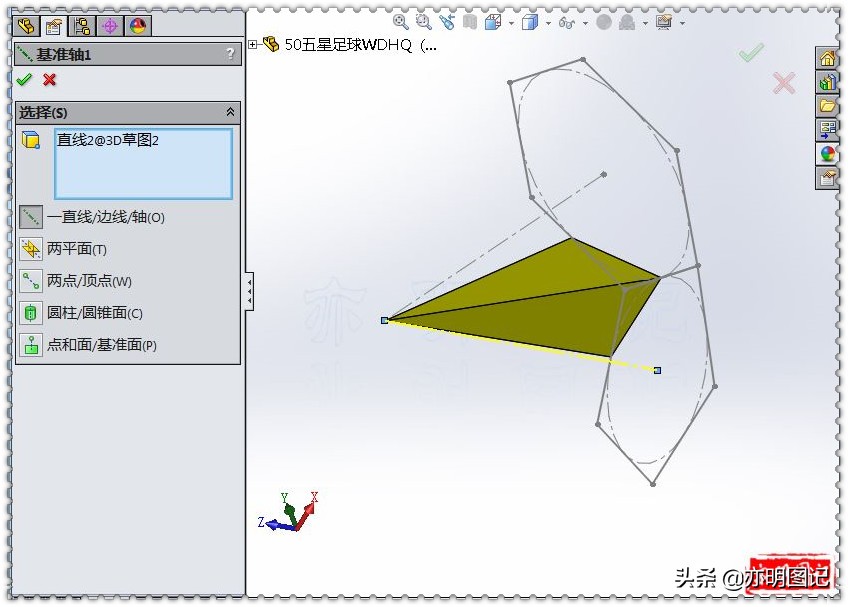This screenshot has height=607, width=848.
Task: Open the File Explorer folder icon
Action: tap(828, 105)
